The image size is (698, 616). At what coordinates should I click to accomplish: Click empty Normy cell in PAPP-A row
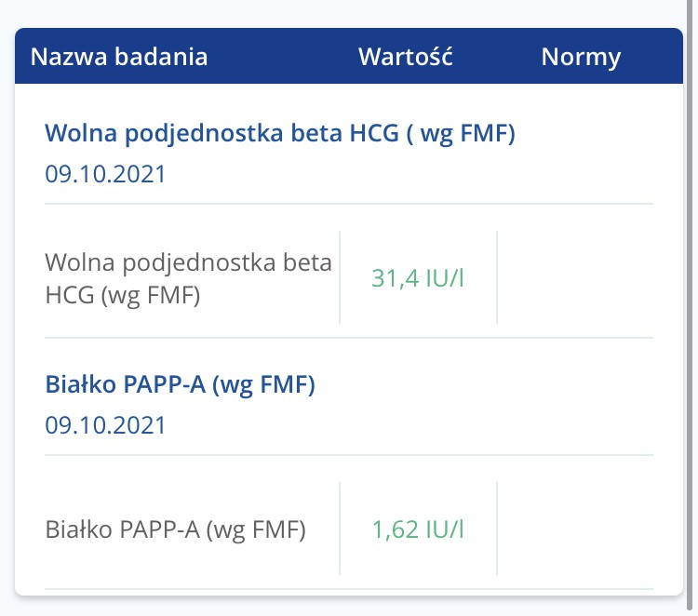point(575,530)
